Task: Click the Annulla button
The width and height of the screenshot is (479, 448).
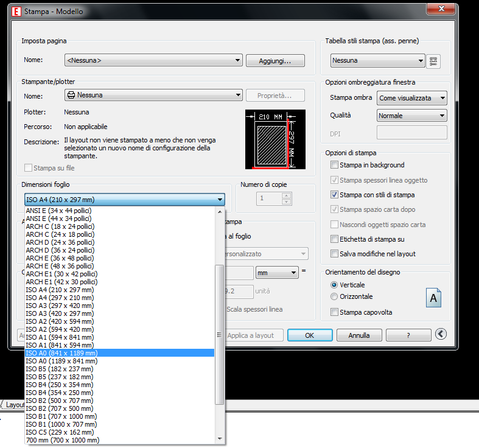Action: tap(359, 335)
